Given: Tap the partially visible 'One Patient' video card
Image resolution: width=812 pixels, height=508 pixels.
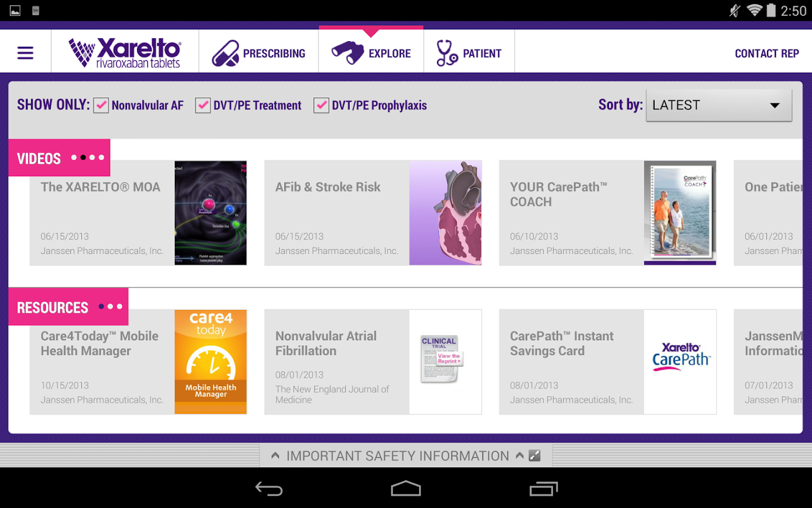Looking at the screenshot, I should (768, 213).
